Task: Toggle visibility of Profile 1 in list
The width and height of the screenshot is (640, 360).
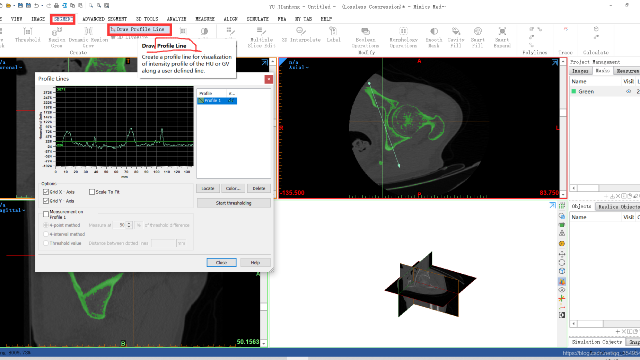Action: [231, 100]
